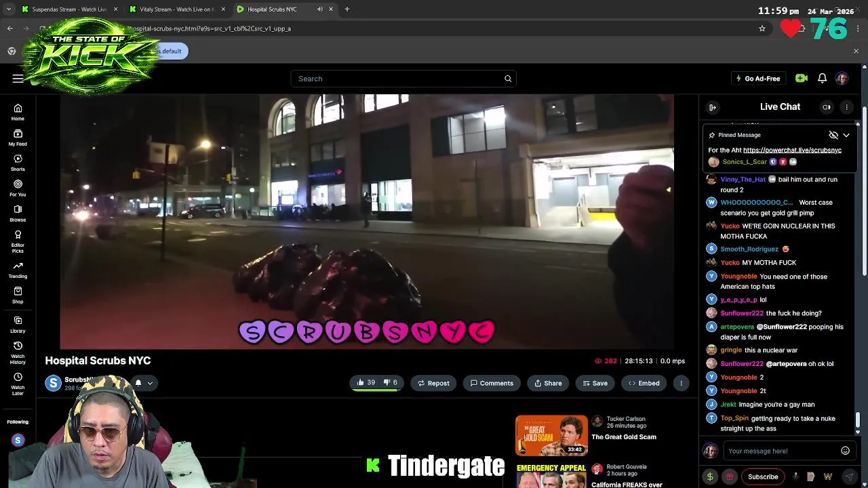Screen dimensions: 868x488
Task: Bookmark this page with the star icon
Action: pos(762,28)
